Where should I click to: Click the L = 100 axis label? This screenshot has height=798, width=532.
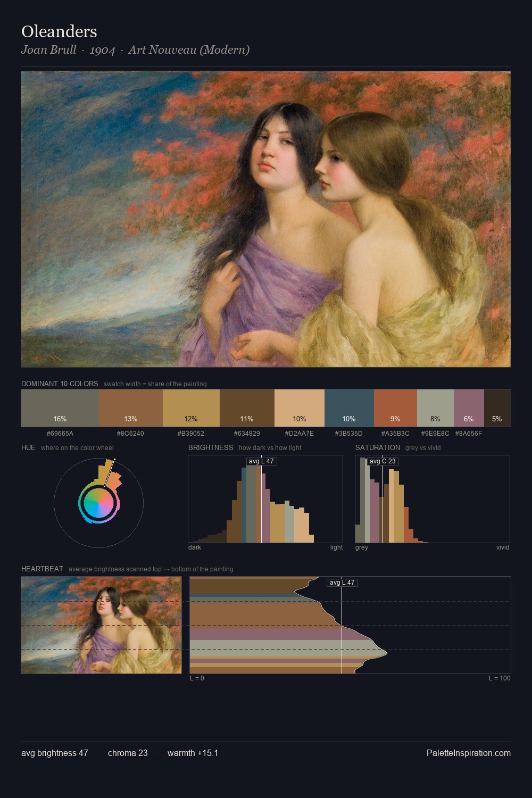[500, 678]
